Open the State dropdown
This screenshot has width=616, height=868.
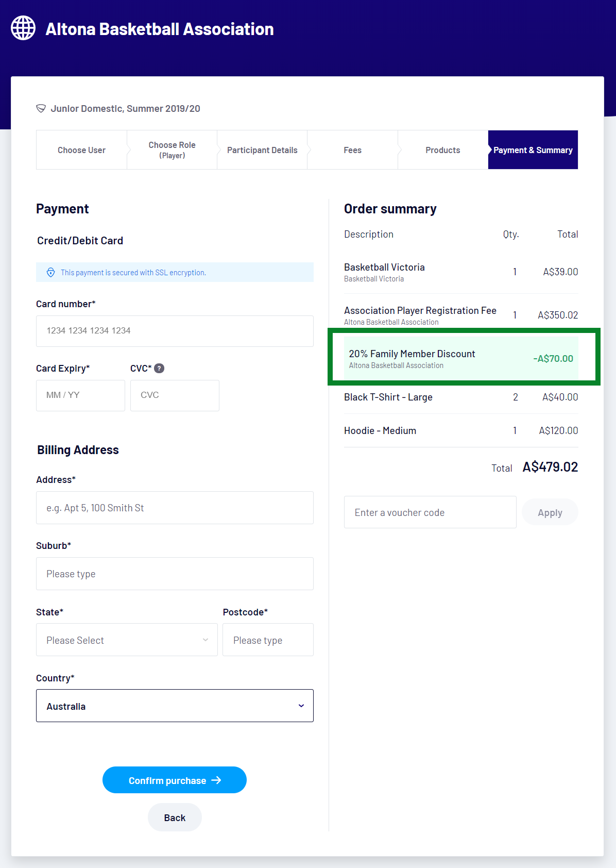tap(127, 640)
